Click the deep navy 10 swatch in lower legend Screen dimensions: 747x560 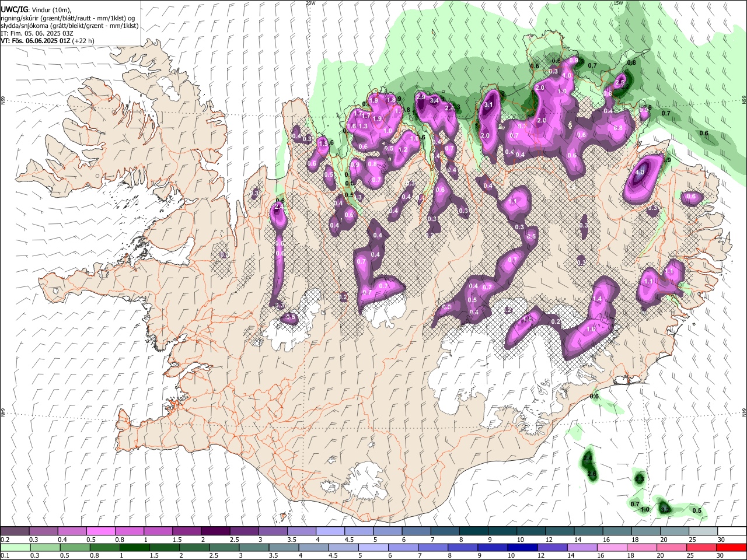(522, 548)
